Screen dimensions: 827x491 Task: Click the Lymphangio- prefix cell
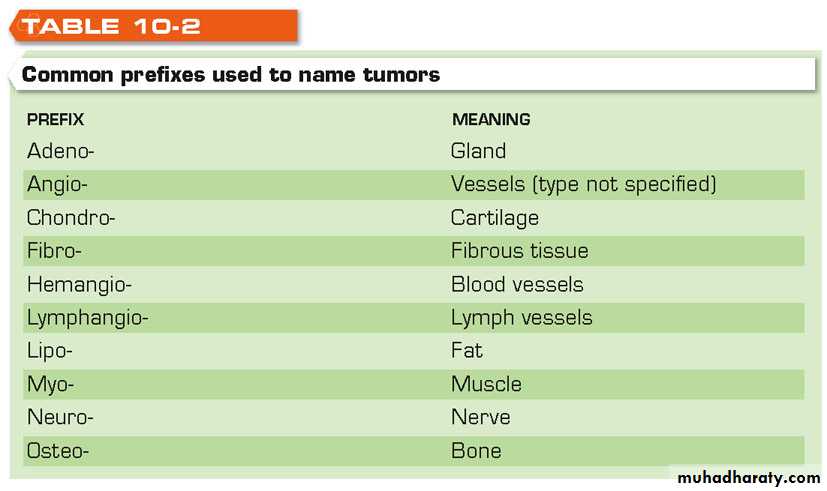pos(88,318)
